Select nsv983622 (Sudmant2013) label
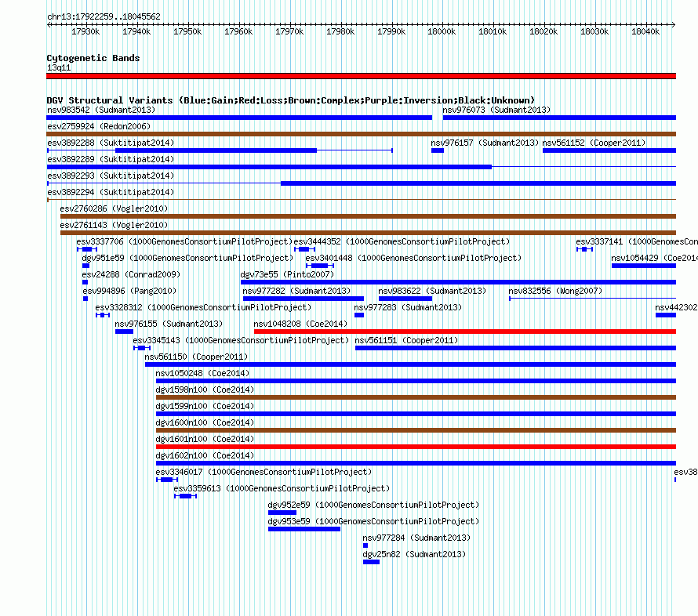 coord(432,291)
